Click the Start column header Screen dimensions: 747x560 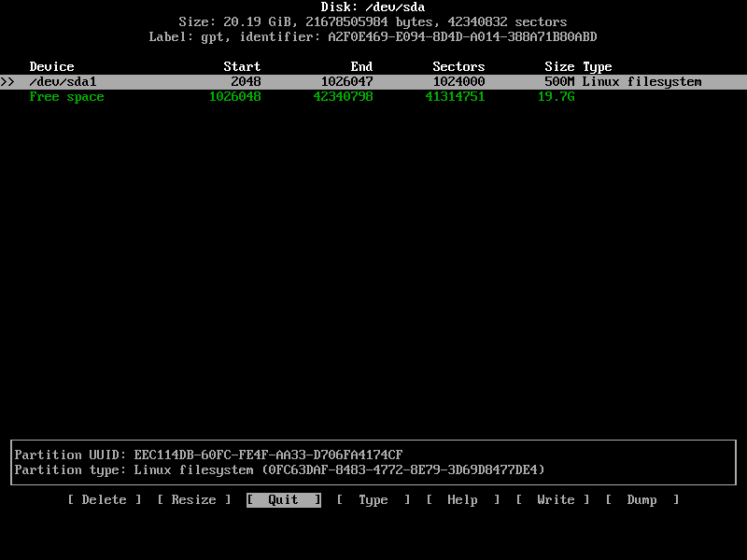(x=241, y=66)
